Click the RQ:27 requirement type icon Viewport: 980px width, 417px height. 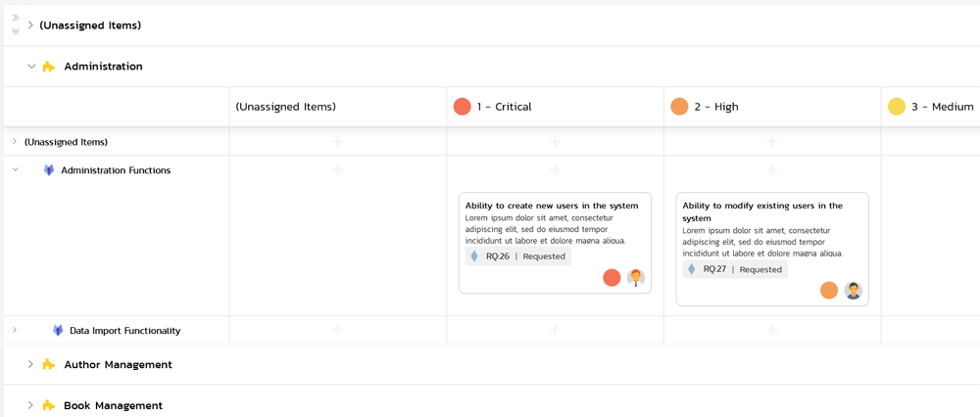692,269
